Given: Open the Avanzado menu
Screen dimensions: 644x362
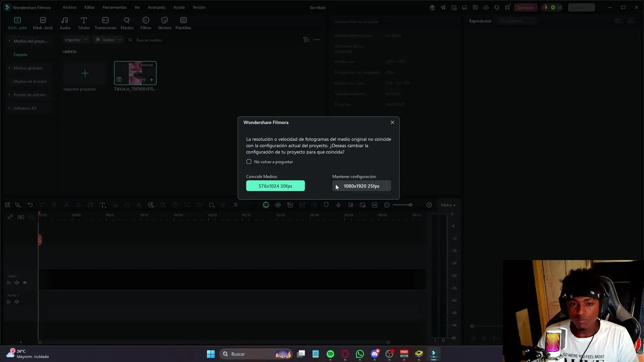Looking at the screenshot, I should coord(156,8).
